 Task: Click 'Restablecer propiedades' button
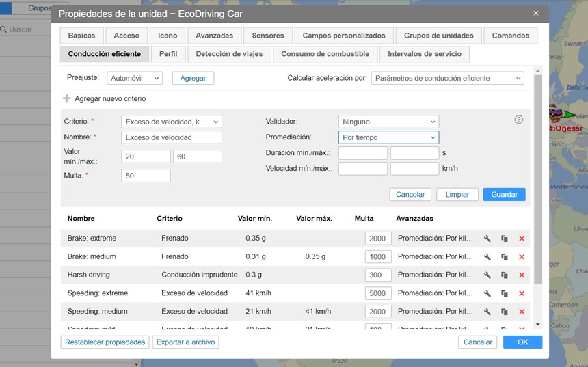(105, 342)
